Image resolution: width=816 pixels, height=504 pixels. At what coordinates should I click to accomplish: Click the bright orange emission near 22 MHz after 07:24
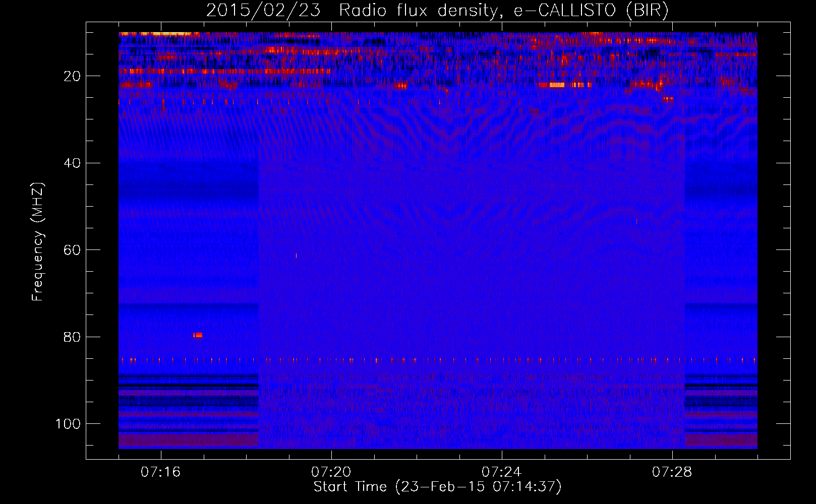[557, 85]
